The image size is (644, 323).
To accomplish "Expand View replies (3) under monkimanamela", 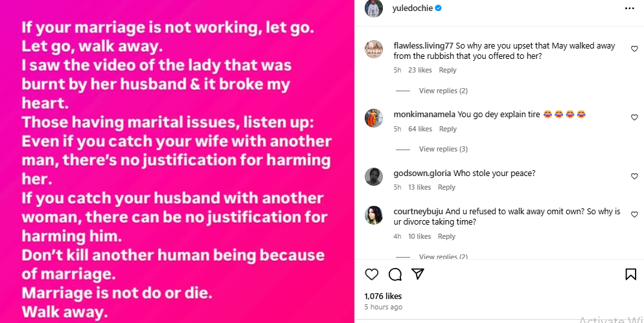I will 443,149.
